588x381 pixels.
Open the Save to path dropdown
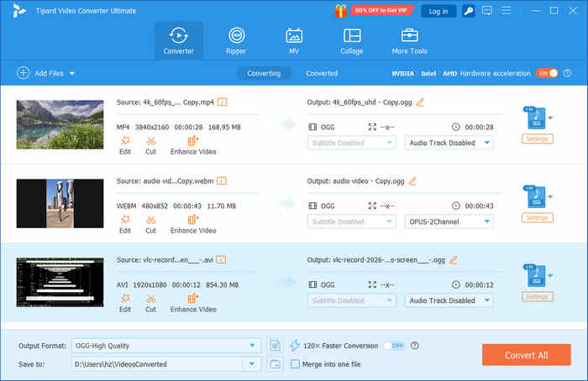(x=252, y=364)
